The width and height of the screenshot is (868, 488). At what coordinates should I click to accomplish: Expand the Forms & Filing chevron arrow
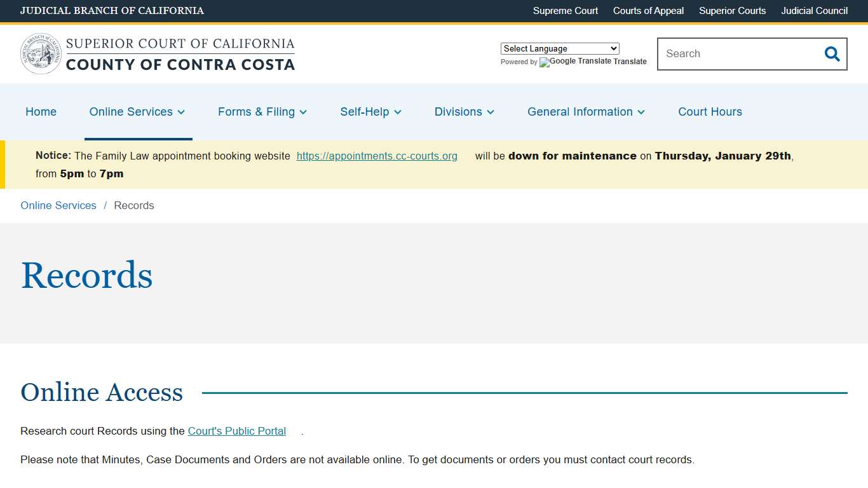[x=303, y=112]
